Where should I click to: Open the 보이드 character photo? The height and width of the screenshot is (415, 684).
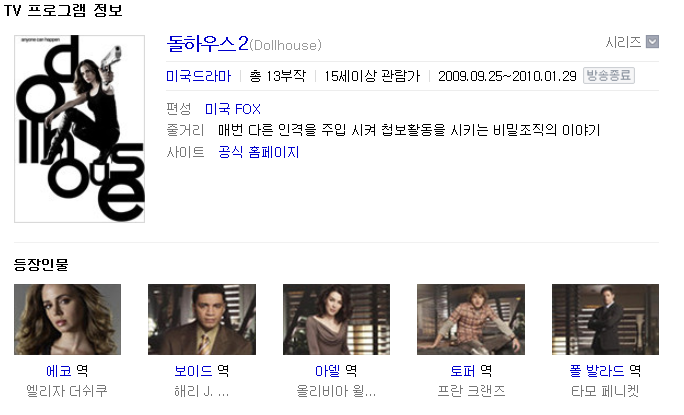(x=202, y=319)
